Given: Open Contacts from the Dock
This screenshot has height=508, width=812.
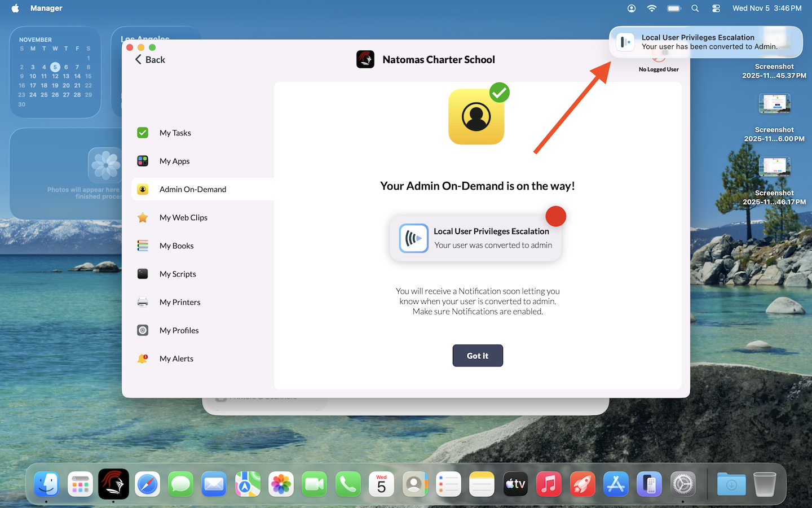Looking at the screenshot, I should 415,484.
